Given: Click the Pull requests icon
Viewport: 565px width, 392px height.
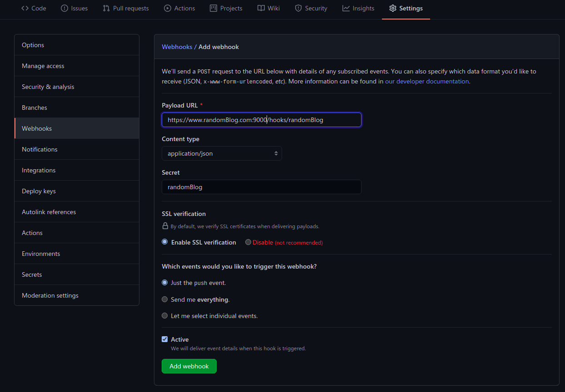Looking at the screenshot, I should (106, 8).
